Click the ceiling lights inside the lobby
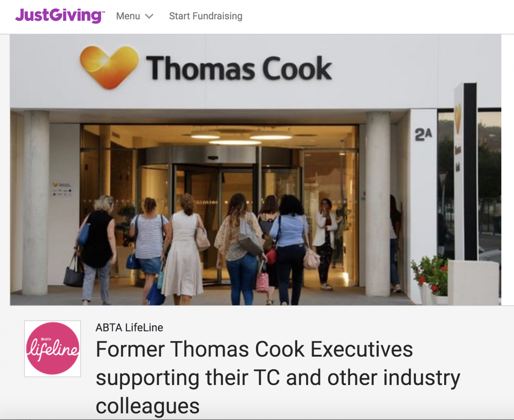Screen dimensions: 514x420 [x=242, y=137]
